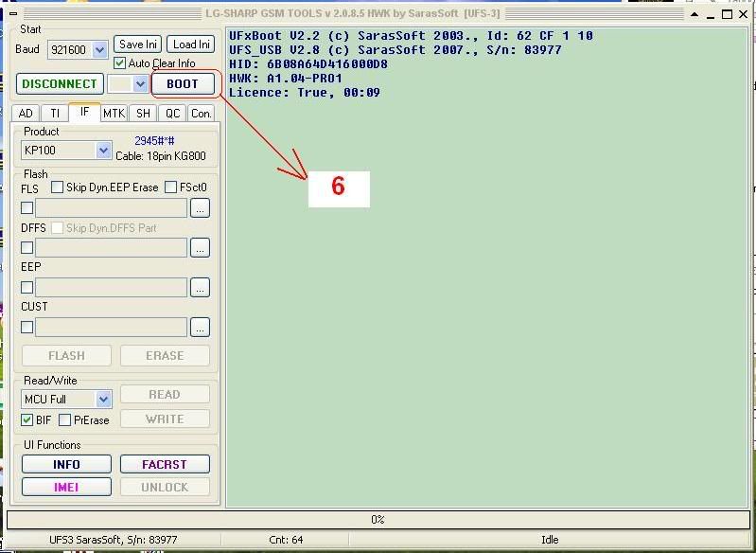Tick the CUST file checkbox
The width and height of the screenshot is (756, 553).
tap(27, 328)
